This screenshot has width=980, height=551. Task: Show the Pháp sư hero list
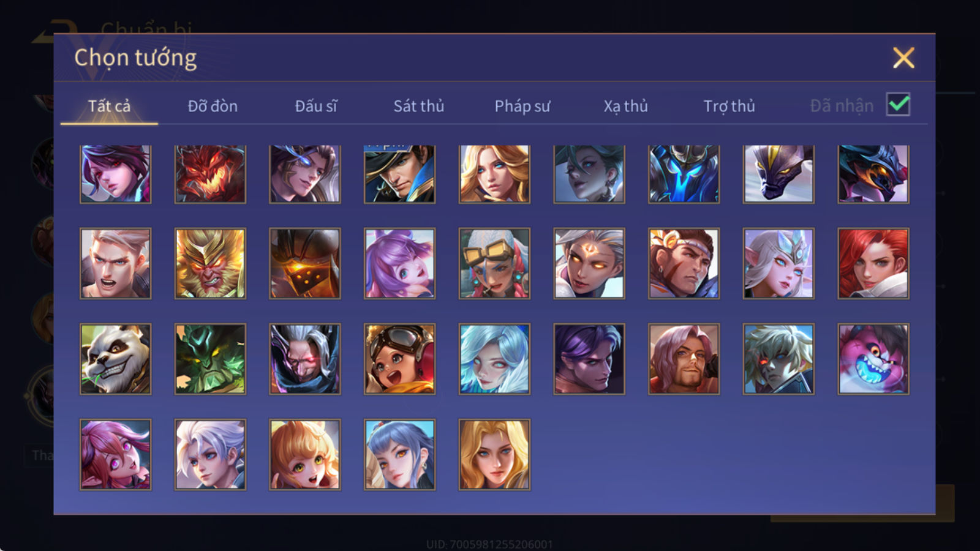522,106
